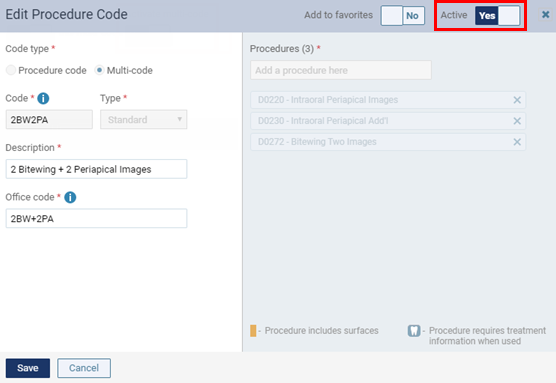Click the tooth icon in the legend

click(414, 331)
